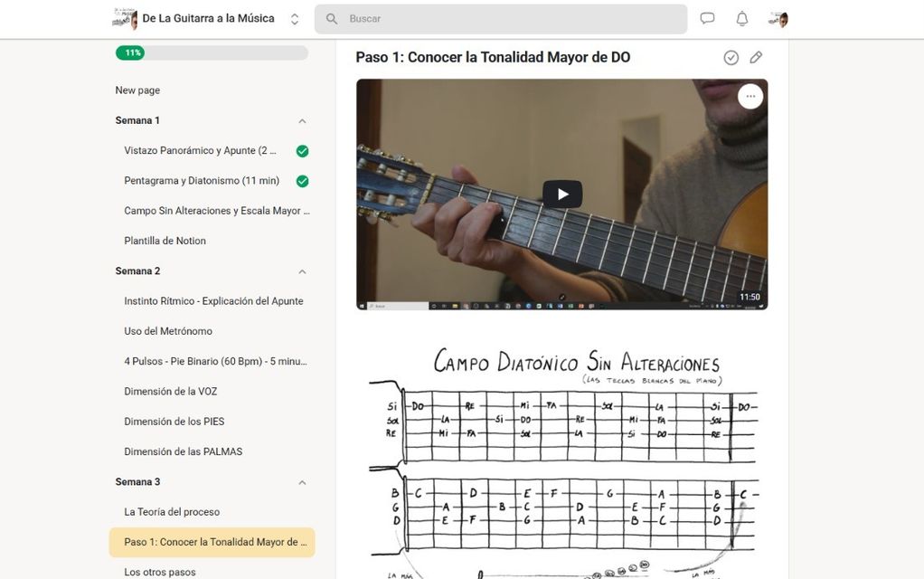This screenshot has height=579, width=924.
Task: Open the notifications bell
Action: coord(742,19)
